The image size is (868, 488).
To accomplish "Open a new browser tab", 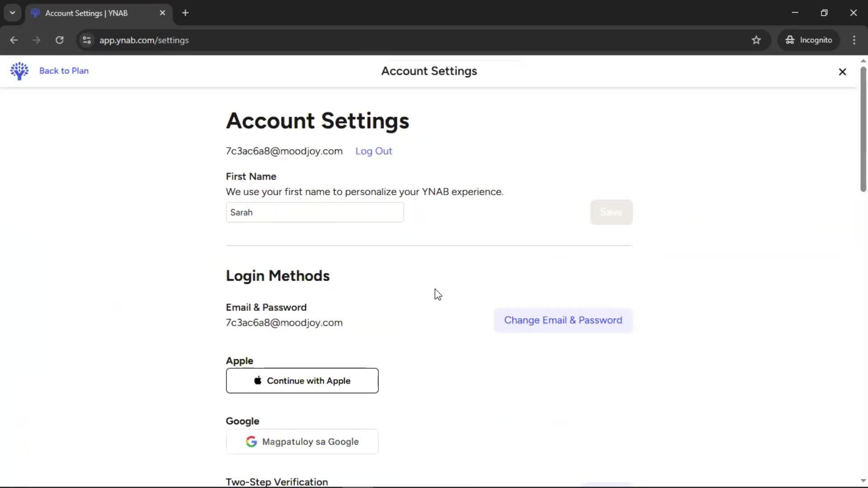I will tap(185, 13).
